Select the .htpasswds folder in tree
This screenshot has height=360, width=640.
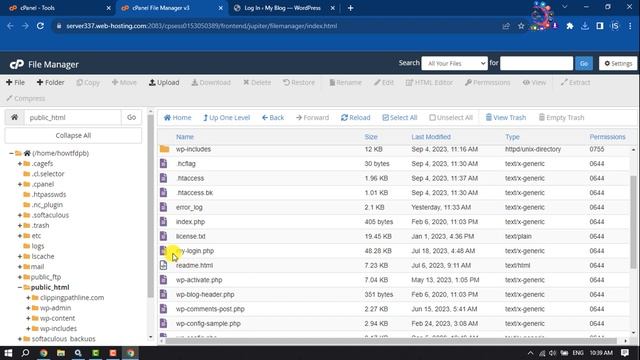pos(49,195)
